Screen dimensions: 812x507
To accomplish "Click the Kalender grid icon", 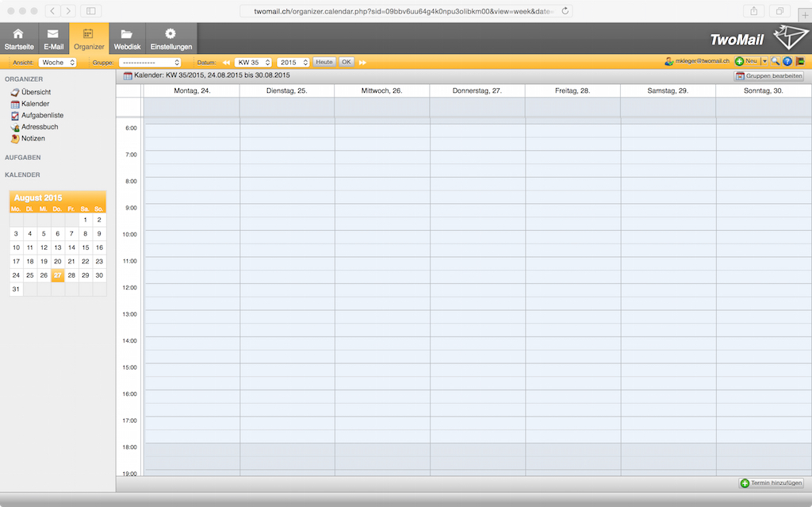I will click(x=15, y=104).
